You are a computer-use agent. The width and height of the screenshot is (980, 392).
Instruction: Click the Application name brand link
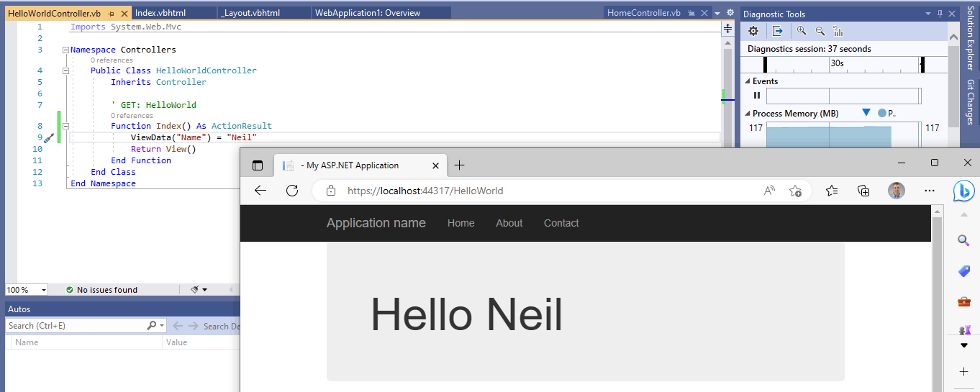pos(376,223)
